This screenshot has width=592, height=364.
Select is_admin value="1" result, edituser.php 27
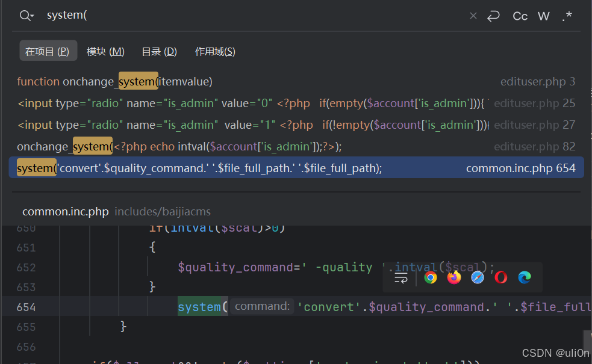click(296, 125)
